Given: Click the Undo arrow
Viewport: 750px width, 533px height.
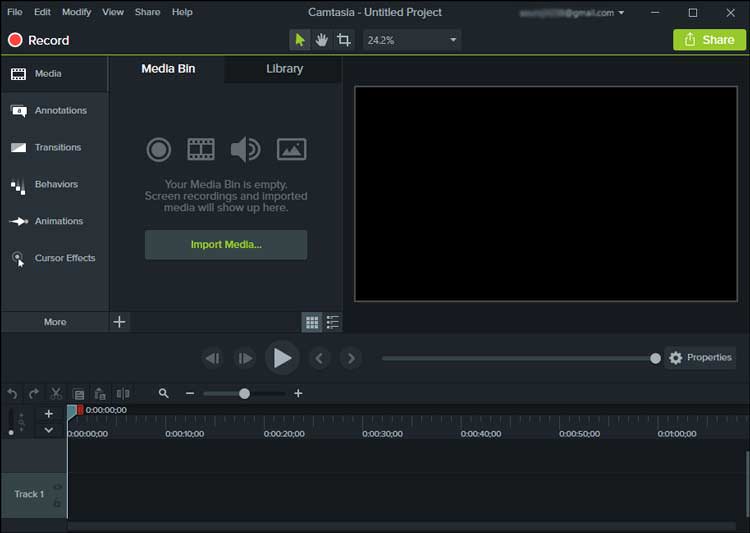Looking at the screenshot, I should pyautogui.click(x=12, y=394).
